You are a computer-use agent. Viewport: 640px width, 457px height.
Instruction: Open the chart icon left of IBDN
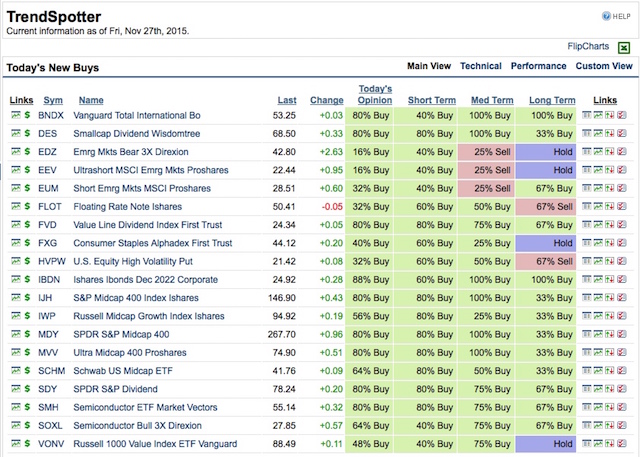coord(16,279)
